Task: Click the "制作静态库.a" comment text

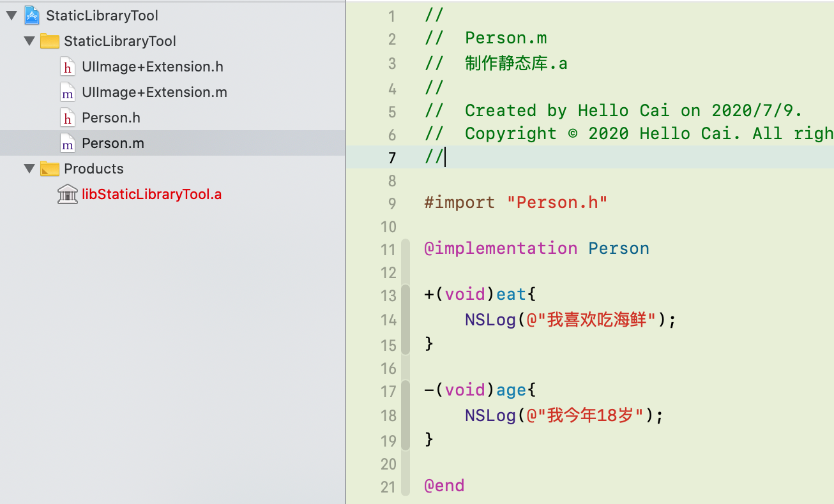Action: (x=516, y=63)
